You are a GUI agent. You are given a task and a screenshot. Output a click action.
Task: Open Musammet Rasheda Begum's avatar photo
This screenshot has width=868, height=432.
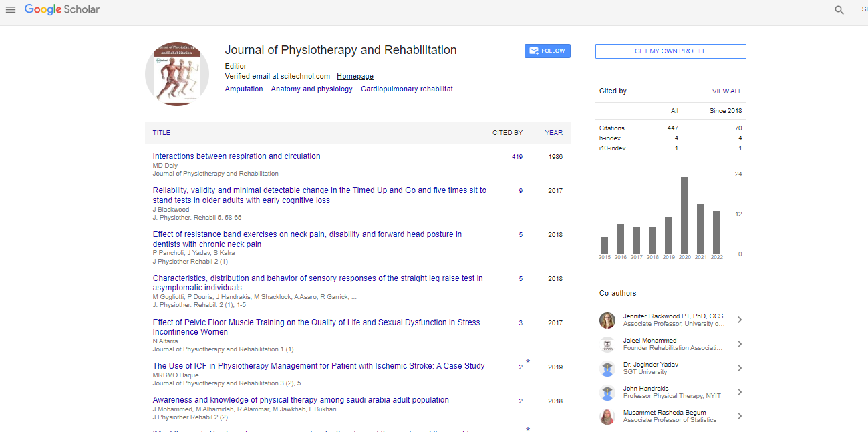[x=607, y=417]
